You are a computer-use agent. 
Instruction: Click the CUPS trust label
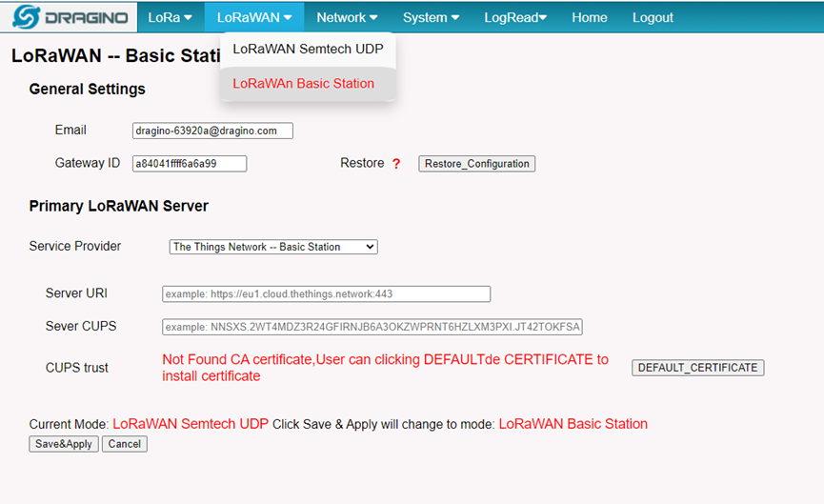[77, 368]
